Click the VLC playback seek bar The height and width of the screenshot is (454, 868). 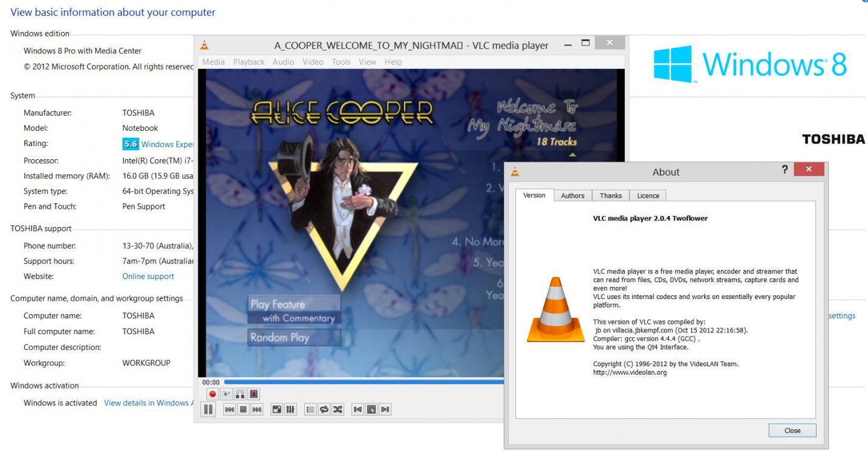tap(364, 382)
